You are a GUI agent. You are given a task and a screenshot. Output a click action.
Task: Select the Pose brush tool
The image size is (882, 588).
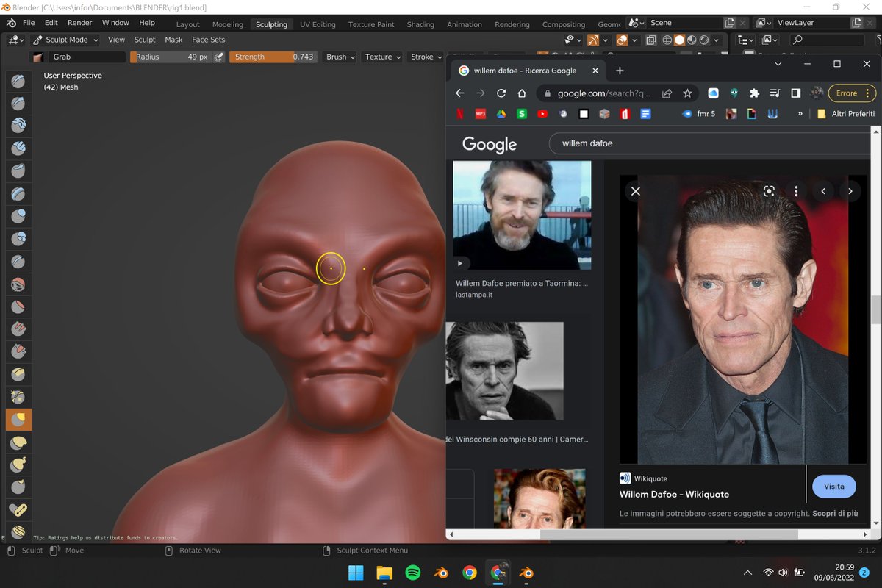point(18,510)
